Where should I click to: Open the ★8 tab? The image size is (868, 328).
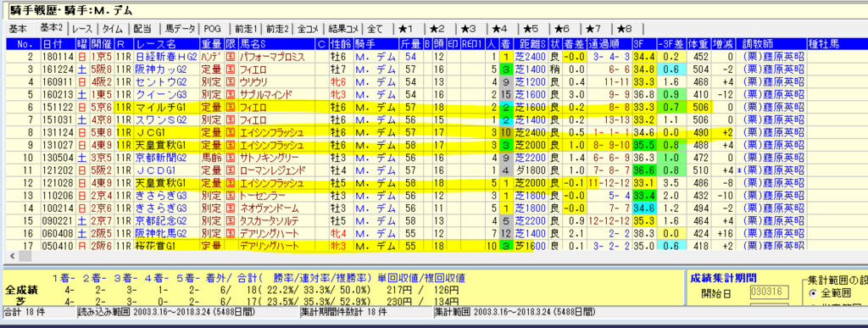[x=625, y=29]
